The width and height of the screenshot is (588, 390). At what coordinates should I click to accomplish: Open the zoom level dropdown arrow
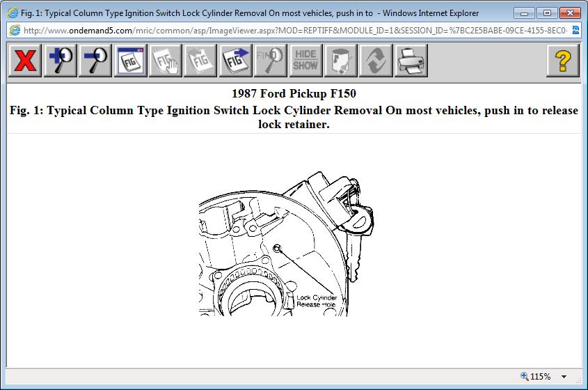pos(564,377)
